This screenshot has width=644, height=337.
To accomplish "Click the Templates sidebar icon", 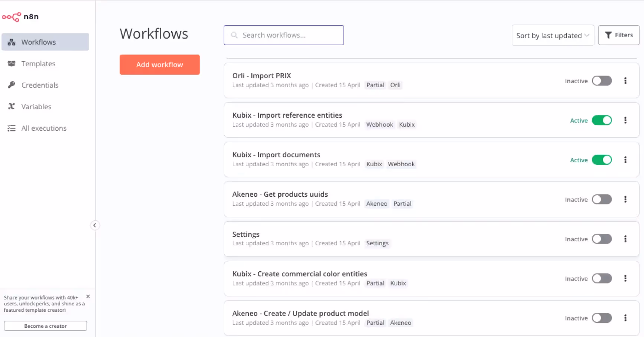I will pyautogui.click(x=12, y=63).
